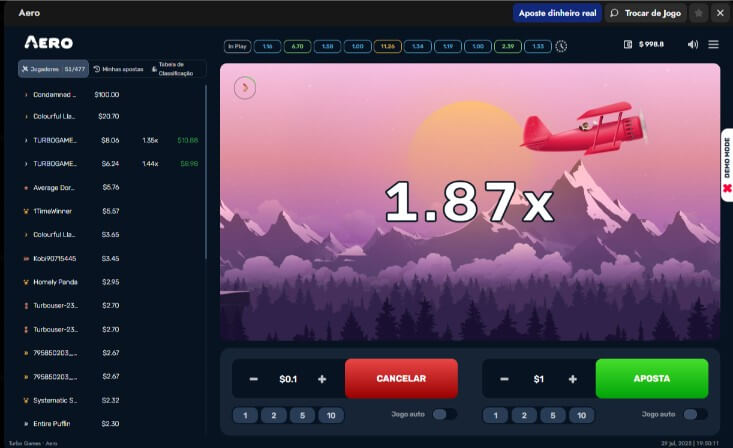This screenshot has width=733, height=448.
Task: Close the top bar with X
Action: [x=719, y=13]
